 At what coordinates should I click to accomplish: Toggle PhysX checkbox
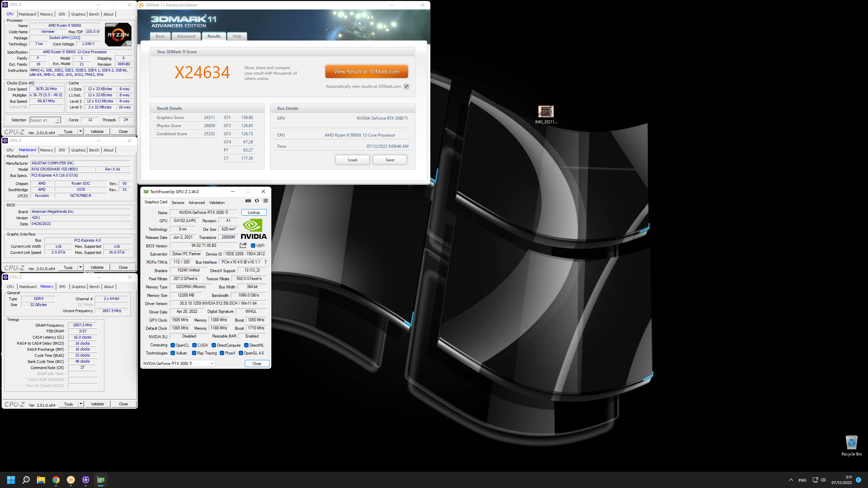[x=222, y=353]
